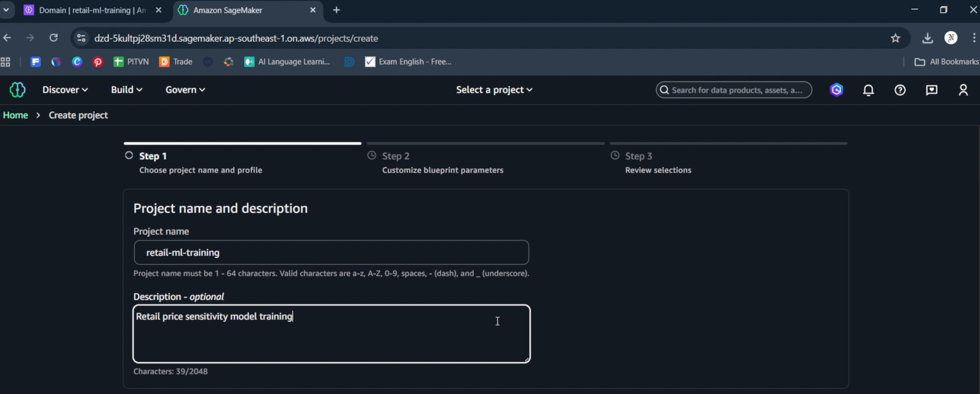Image resolution: width=980 pixels, height=394 pixels.
Task: Open the purple Amazon Q assistant icon
Action: pyautogui.click(x=837, y=90)
